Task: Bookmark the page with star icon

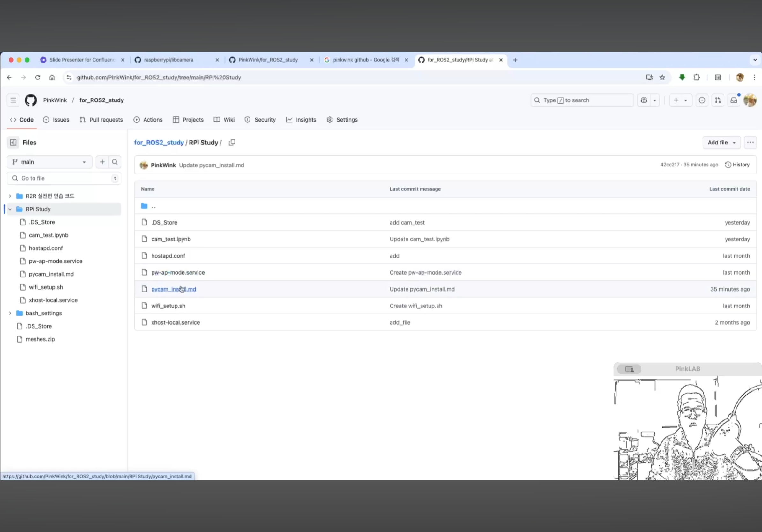Action: [662, 77]
